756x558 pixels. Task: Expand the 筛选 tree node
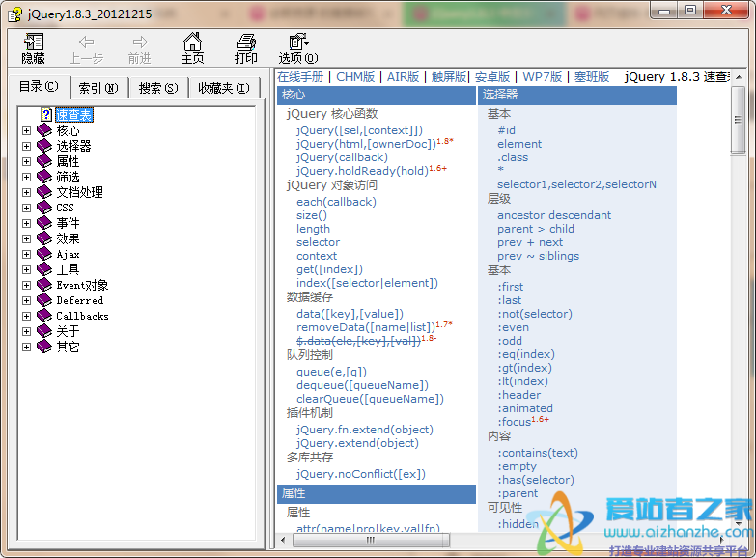(26, 177)
